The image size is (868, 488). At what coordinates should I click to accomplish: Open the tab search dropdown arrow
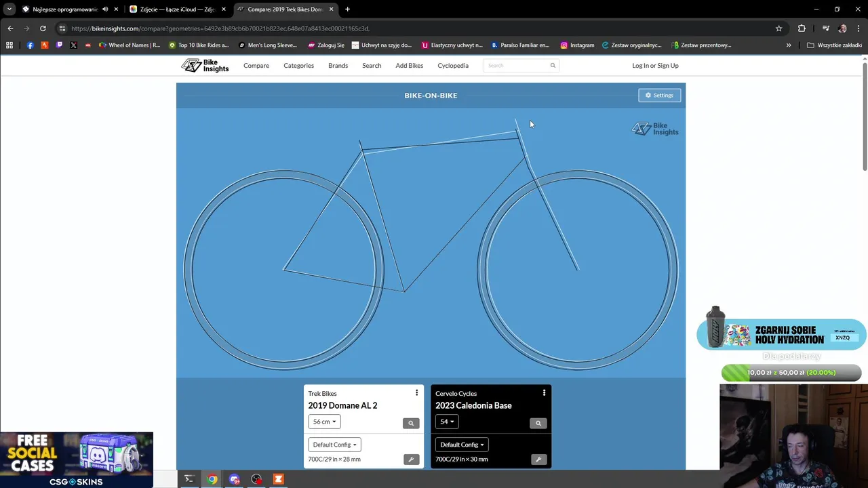tap(9, 9)
